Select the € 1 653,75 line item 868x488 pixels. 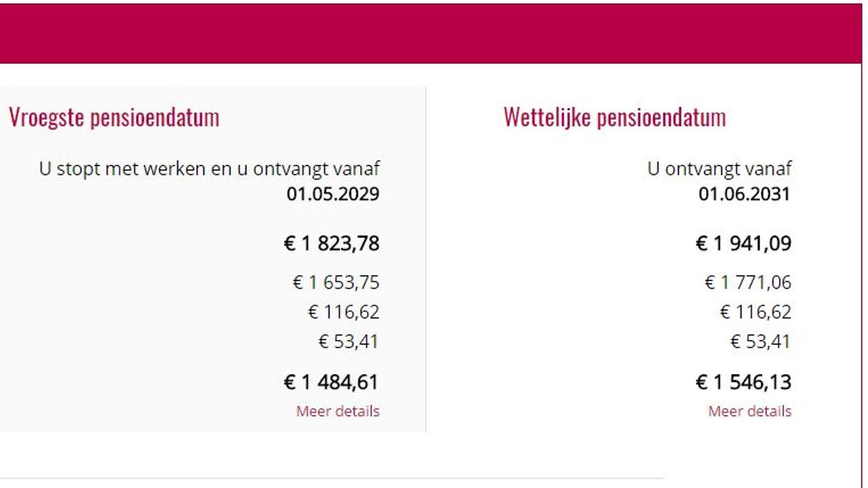(x=336, y=283)
